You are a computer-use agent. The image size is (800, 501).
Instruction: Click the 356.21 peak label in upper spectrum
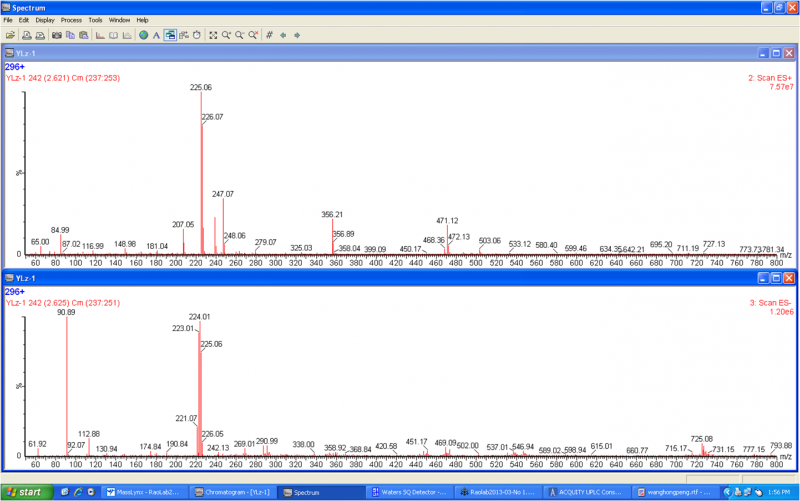point(332,215)
